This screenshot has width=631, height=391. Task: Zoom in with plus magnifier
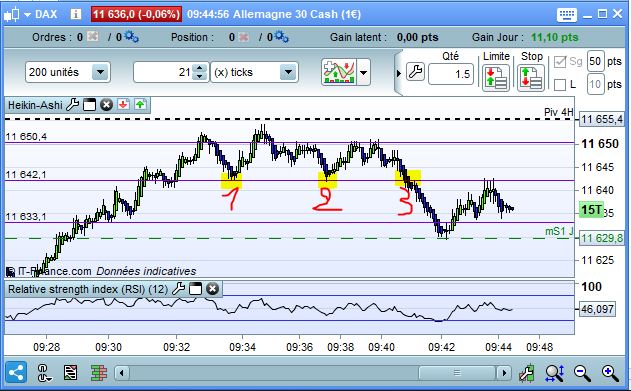pos(610,373)
